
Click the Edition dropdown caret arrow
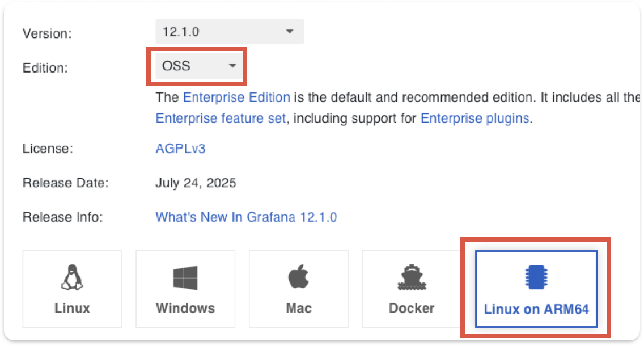click(x=232, y=66)
